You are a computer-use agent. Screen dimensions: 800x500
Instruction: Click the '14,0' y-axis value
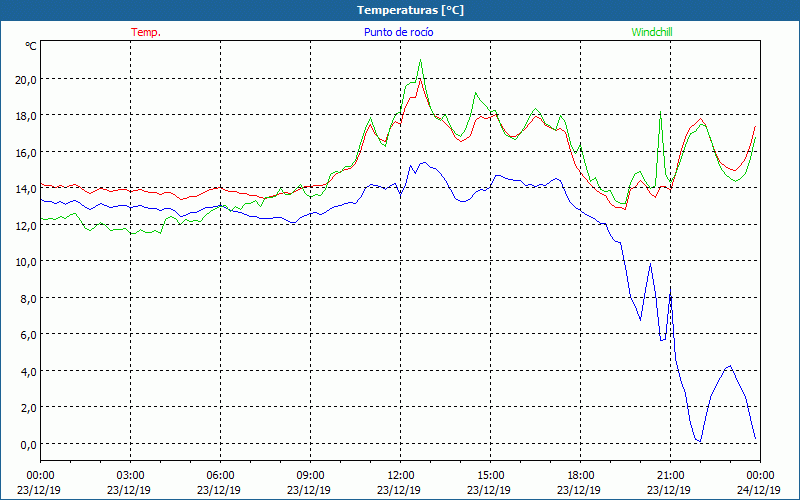click(28, 189)
